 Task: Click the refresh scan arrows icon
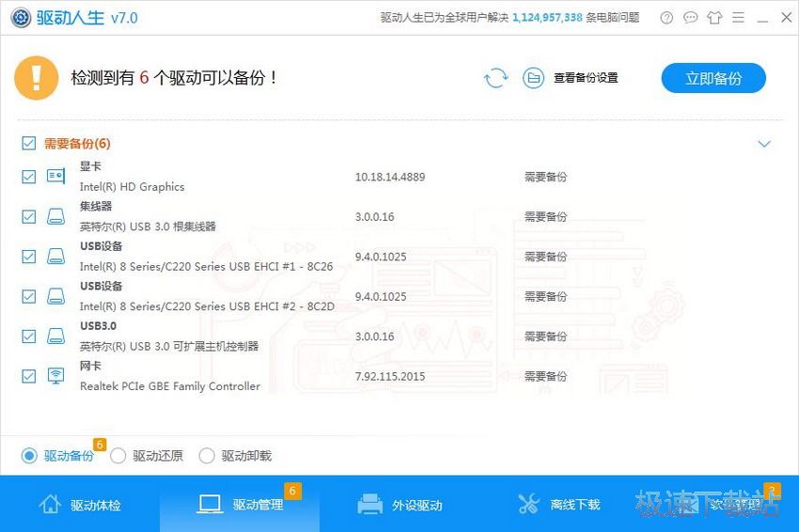coord(495,78)
